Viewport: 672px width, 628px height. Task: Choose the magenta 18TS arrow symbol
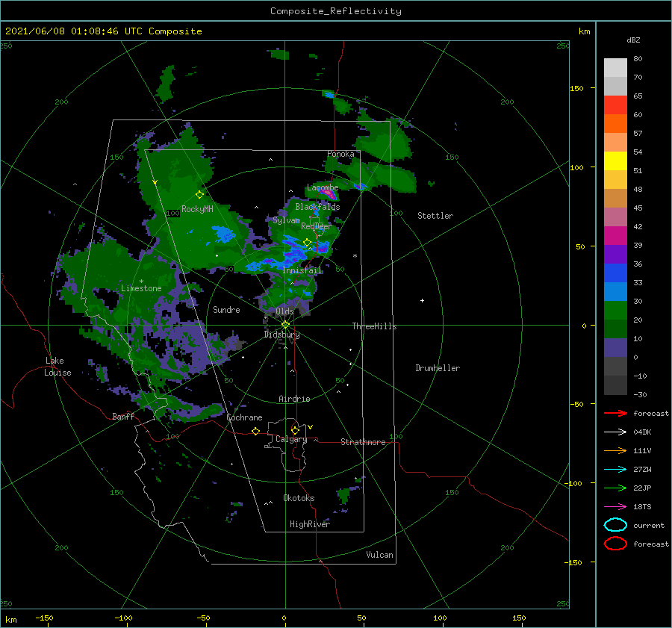click(x=615, y=507)
